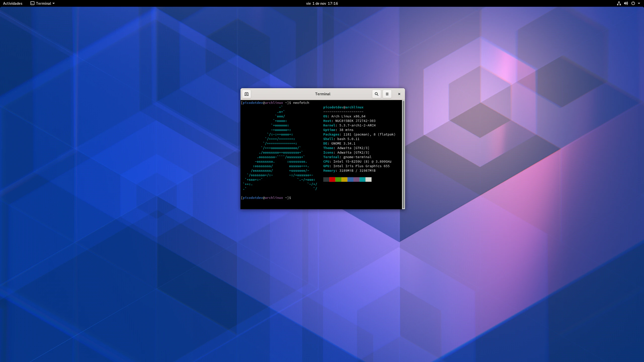Open the Terminal hamburger menu
644x362 pixels.
tap(387, 94)
